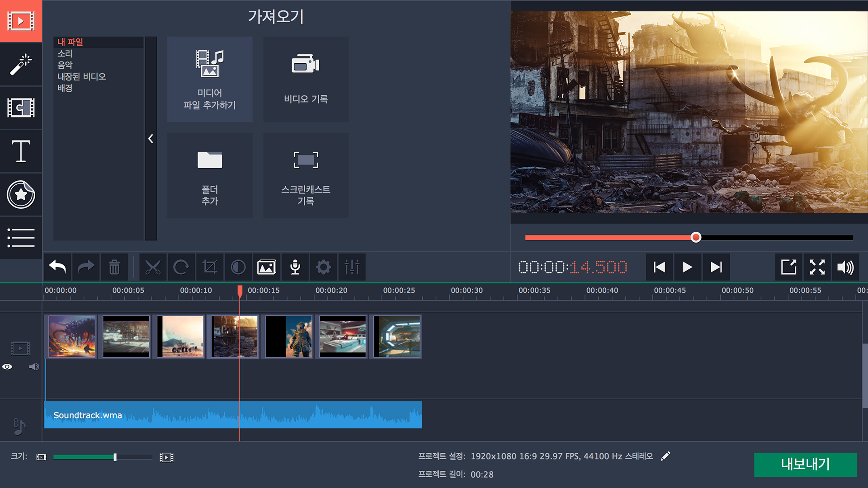Click the 내보내기 export button
The height and width of the screenshot is (488, 868).
point(805,464)
